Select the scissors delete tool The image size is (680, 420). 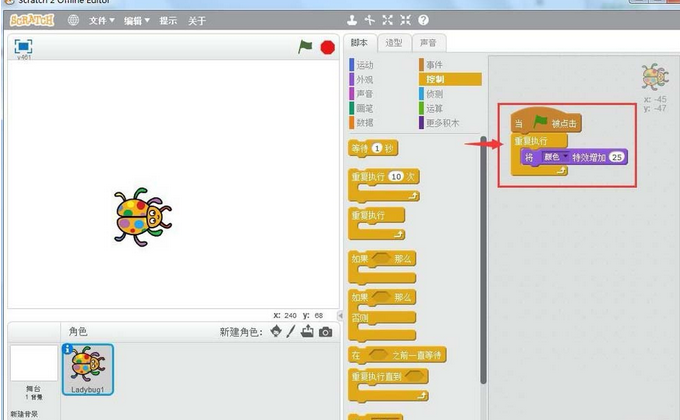tap(369, 20)
